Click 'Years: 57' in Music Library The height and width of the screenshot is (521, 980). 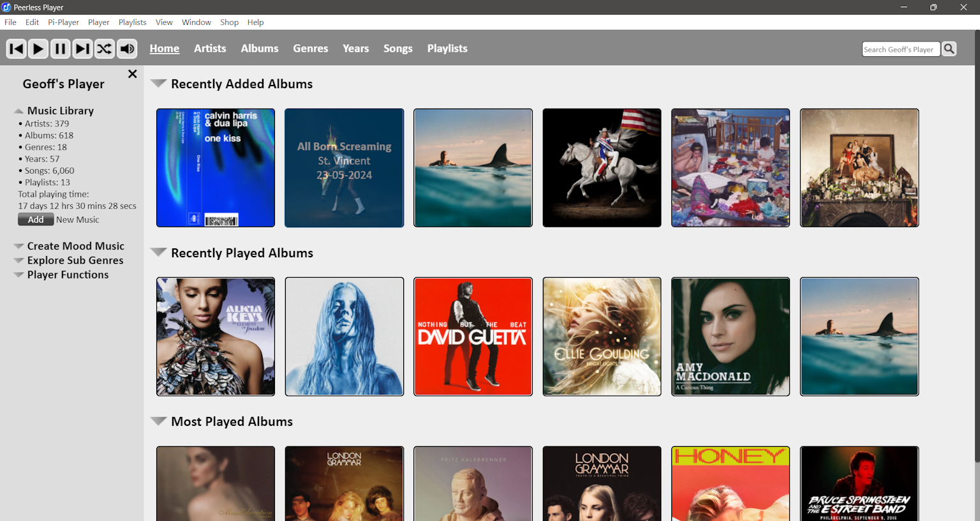click(42, 159)
